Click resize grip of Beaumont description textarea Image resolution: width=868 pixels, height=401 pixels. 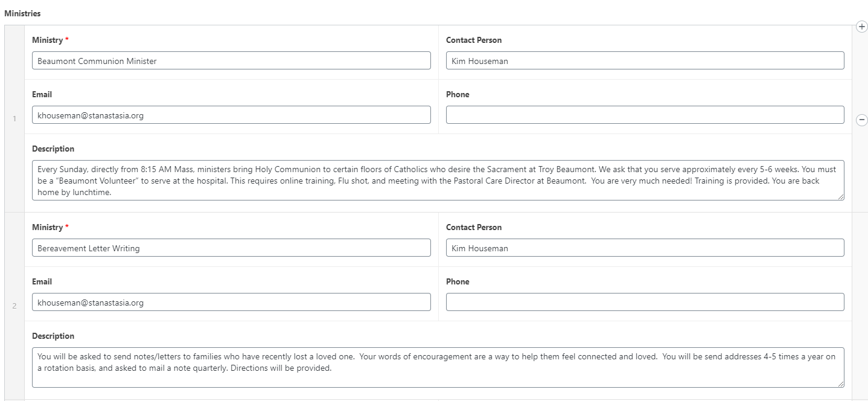point(840,196)
